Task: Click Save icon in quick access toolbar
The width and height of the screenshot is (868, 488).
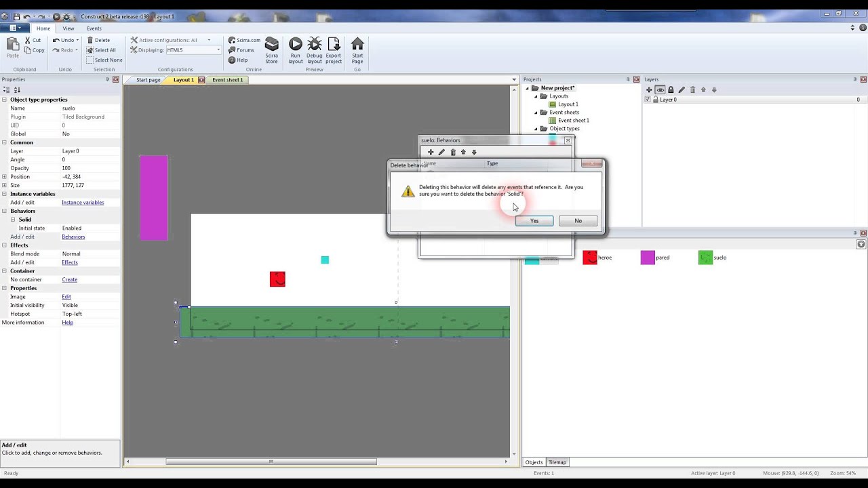Action: (x=16, y=16)
